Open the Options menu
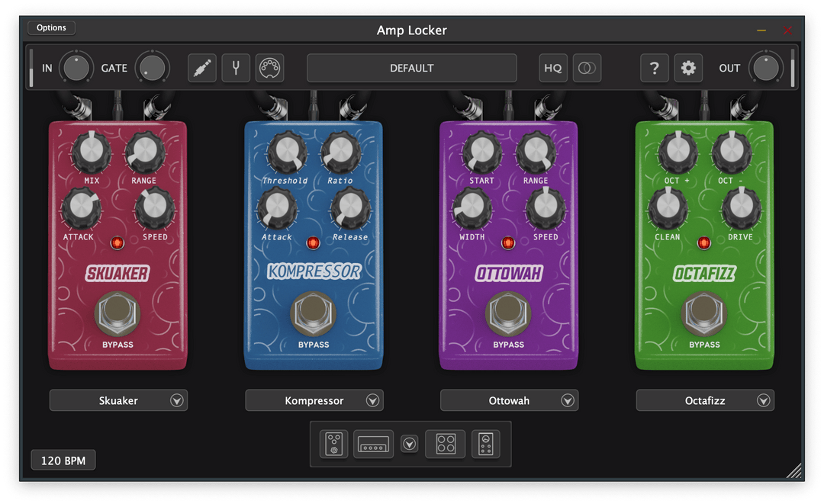The width and height of the screenshot is (824, 504). pos(51,28)
